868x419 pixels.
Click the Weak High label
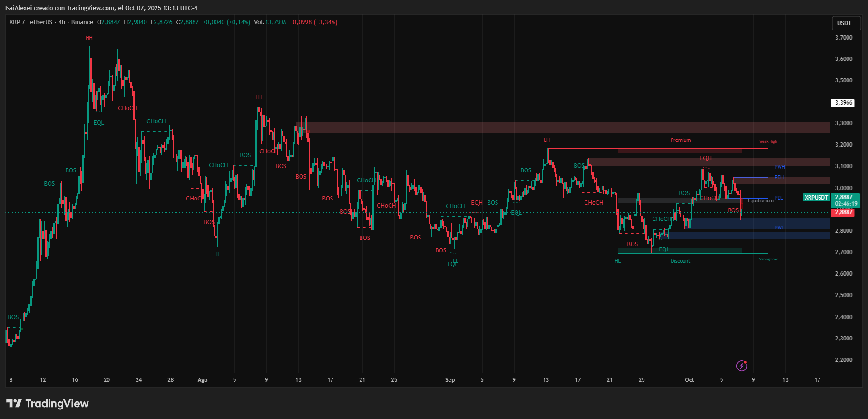(x=768, y=141)
